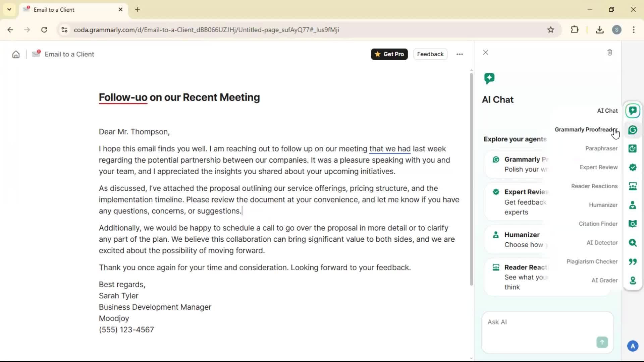Open the Plagiarism Checker agent icon
The width and height of the screenshot is (644, 362).
click(633, 261)
